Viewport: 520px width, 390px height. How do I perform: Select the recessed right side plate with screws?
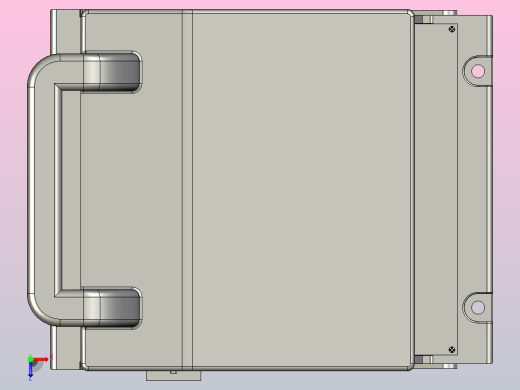pos(436,189)
